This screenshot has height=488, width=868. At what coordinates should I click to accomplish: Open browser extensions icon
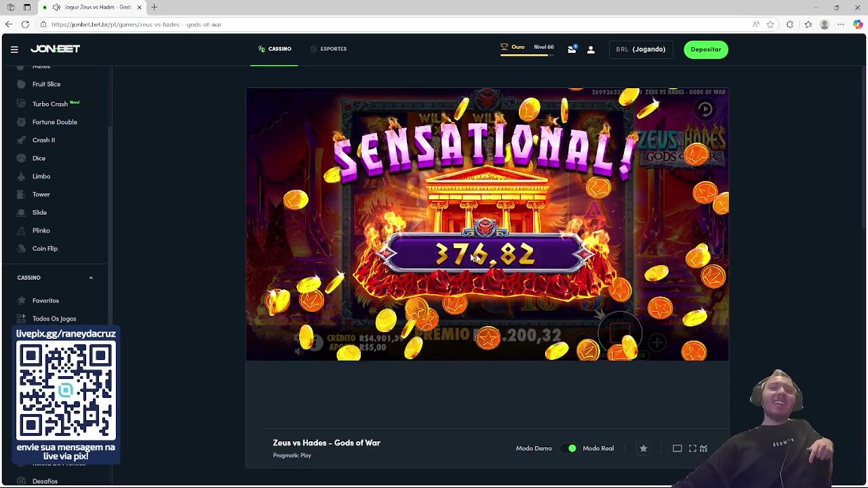[x=790, y=24]
